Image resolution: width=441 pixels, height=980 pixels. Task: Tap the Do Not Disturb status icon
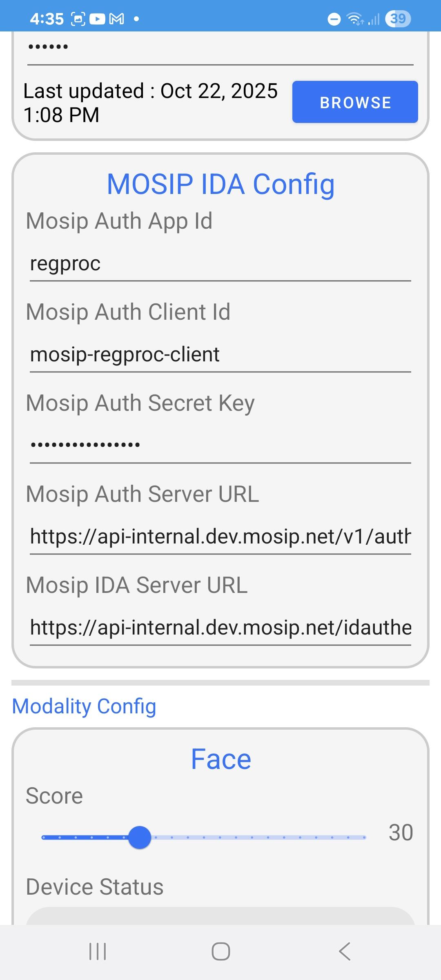pos(334,19)
